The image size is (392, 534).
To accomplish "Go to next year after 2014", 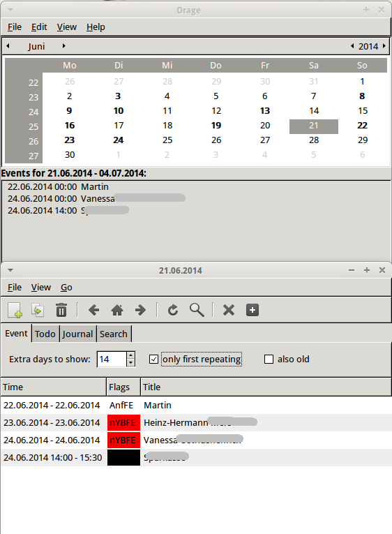I will click(x=384, y=46).
